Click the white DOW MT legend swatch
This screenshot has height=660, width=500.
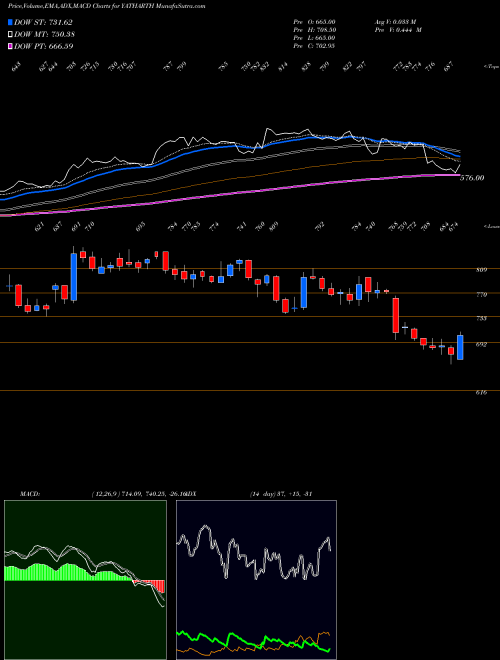tap(10, 35)
